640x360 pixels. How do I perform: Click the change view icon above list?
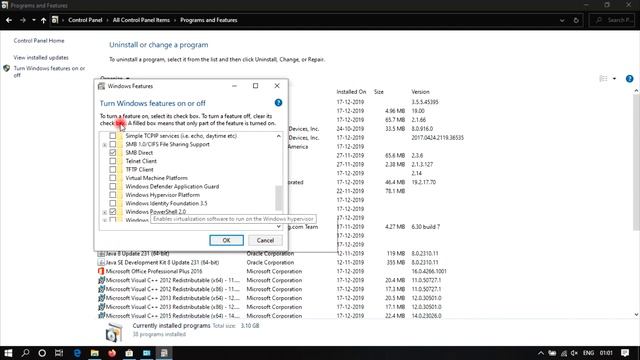click(x=603, y=78)
